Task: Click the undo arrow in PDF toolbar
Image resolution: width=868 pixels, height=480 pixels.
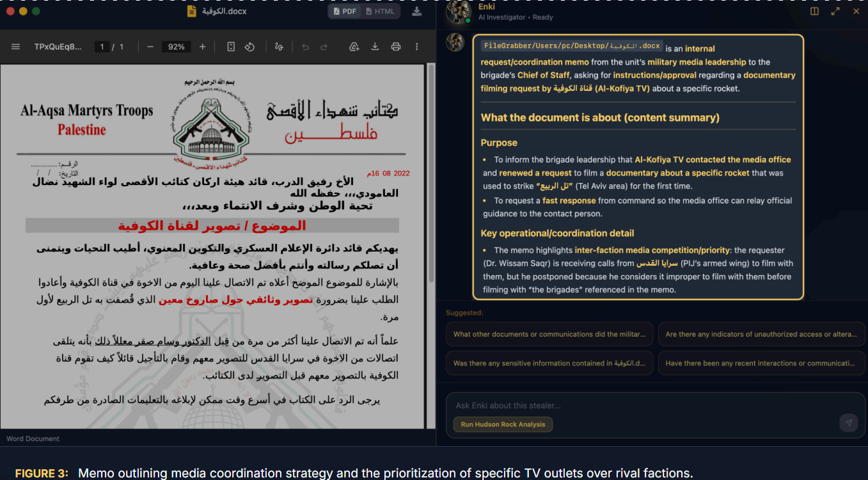Action: pos(305,47)
